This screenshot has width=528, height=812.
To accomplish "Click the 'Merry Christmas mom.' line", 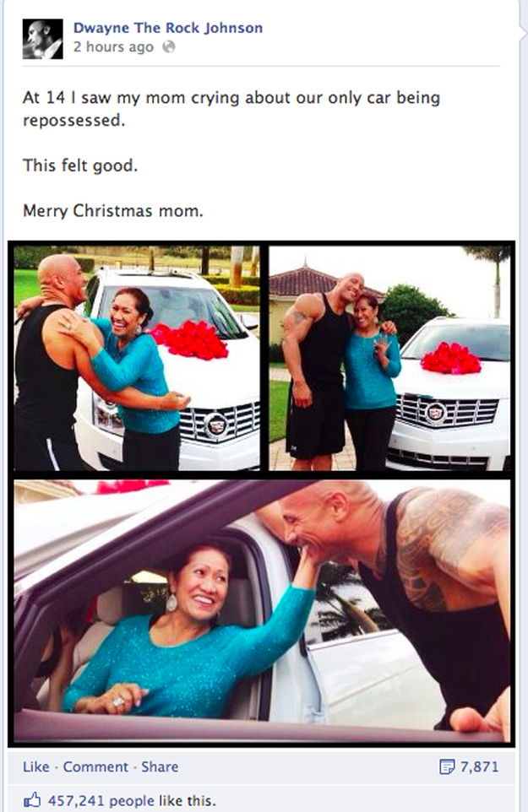I will pos(113,211).
